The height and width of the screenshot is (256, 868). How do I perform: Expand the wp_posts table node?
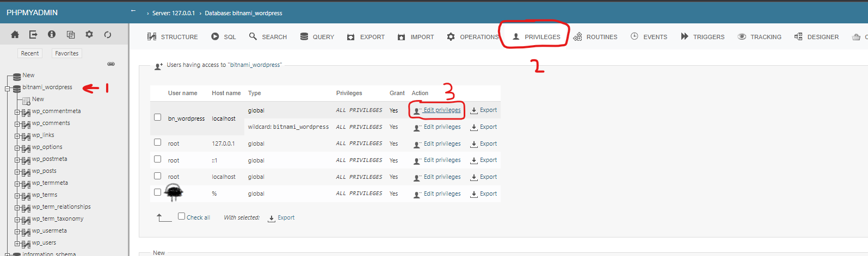[17, 172]
